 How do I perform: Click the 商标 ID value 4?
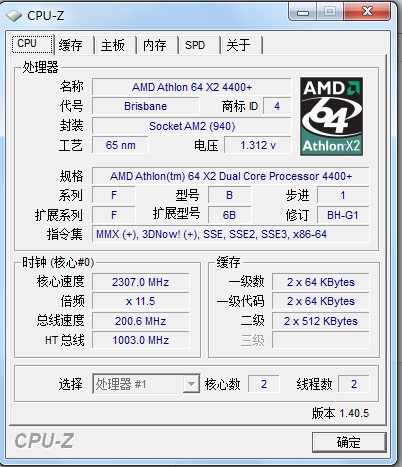(277, 106)
